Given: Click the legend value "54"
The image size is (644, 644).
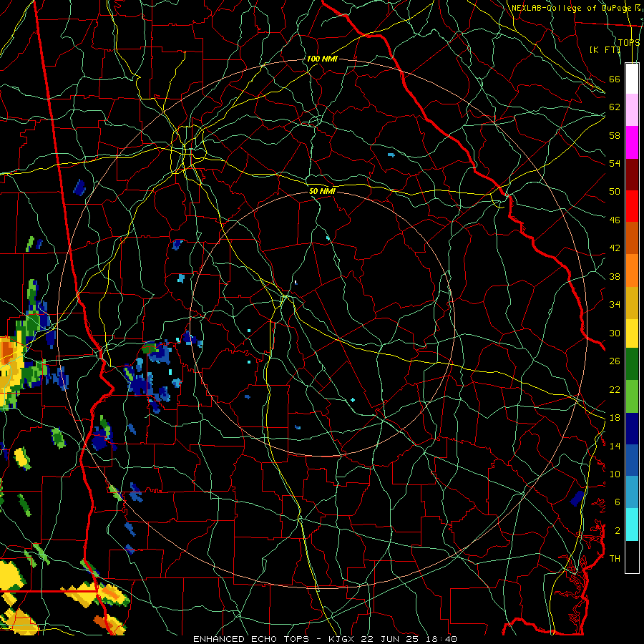Looking at the screenshot, I should click(615, 163).
